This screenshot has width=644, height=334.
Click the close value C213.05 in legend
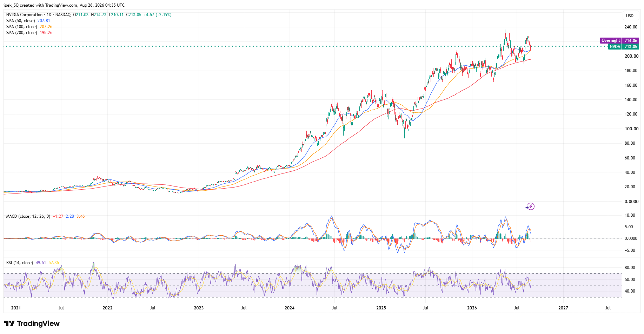click(x=134, y=15)
